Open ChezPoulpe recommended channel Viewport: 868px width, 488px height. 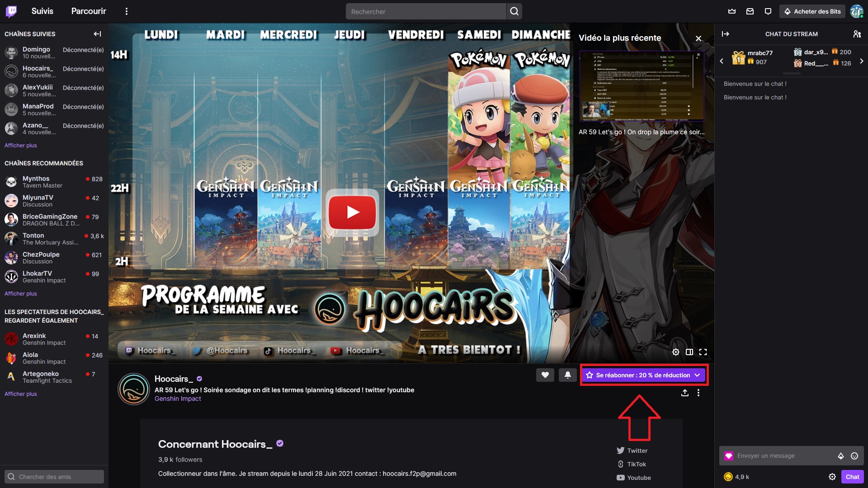coord(54,258)
